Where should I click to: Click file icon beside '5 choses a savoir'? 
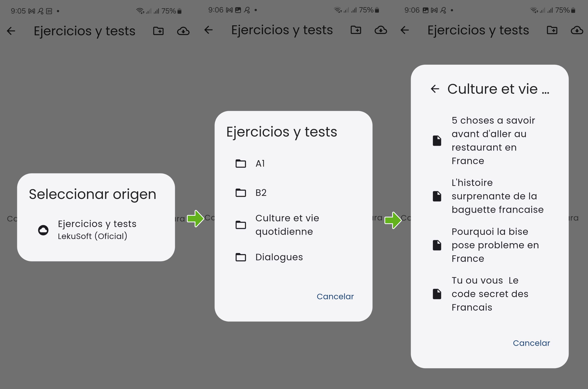tap(437, 141)
